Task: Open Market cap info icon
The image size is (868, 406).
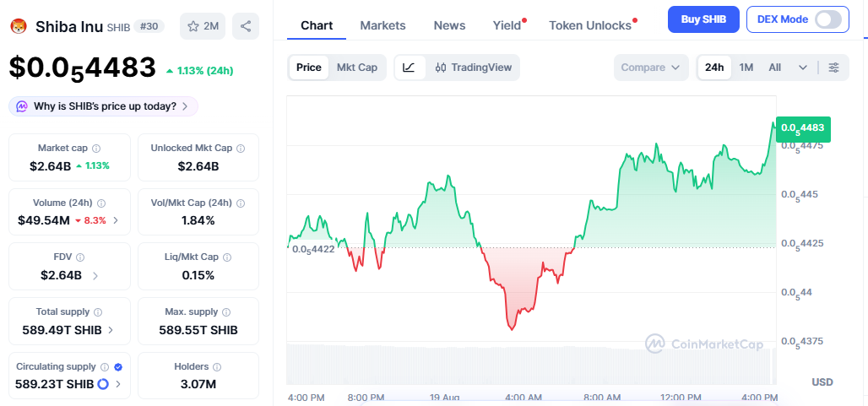Action: coord(95,149)
